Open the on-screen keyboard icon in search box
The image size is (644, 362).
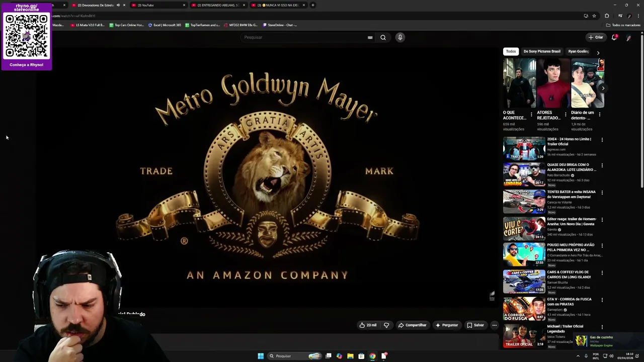click(370, 37)
